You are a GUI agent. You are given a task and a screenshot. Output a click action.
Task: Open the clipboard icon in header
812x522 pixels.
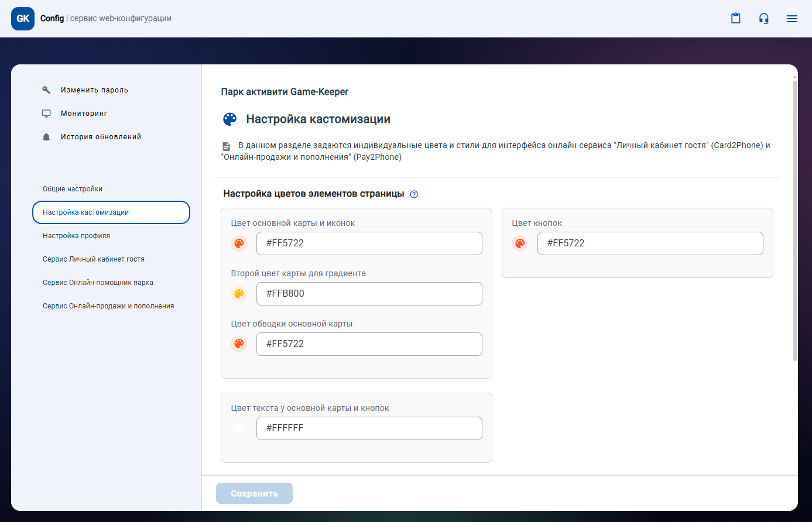(x=735, y=19)
